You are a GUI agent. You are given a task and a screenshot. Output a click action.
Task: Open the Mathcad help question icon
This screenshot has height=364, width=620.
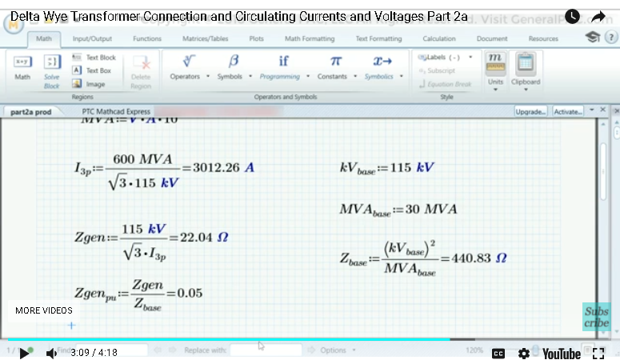coord(611,38)
